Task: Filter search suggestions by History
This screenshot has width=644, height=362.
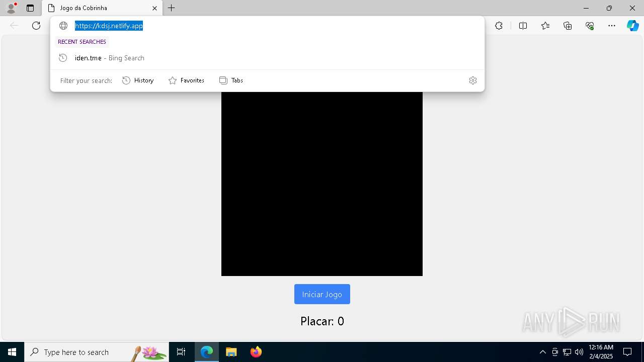Action: point(138,80)
